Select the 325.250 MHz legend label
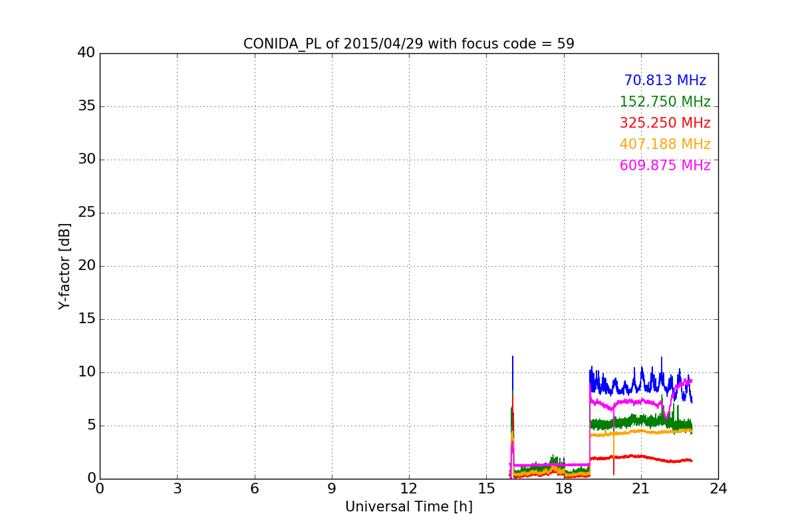The height and width of the screenshot is (532, 798). [665, 123]
